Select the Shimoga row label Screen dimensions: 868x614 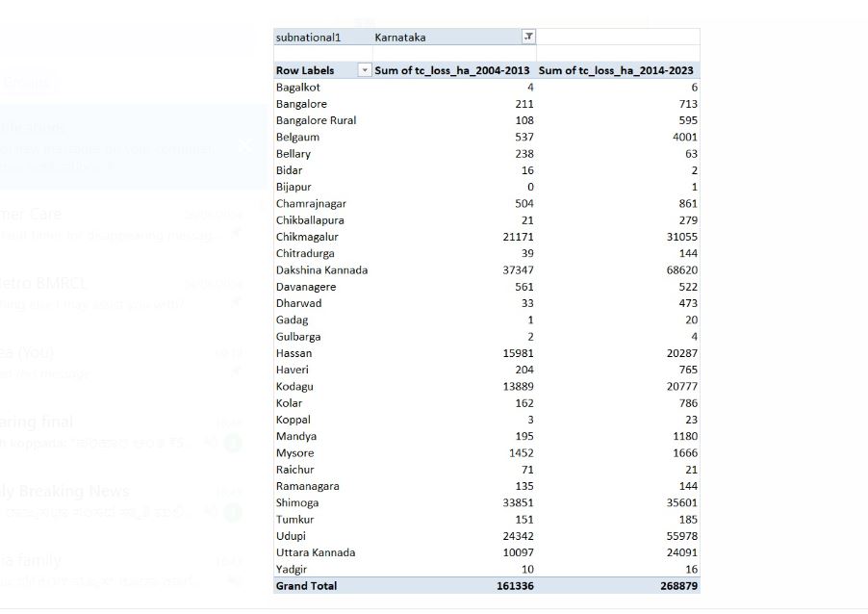[297, 502]
